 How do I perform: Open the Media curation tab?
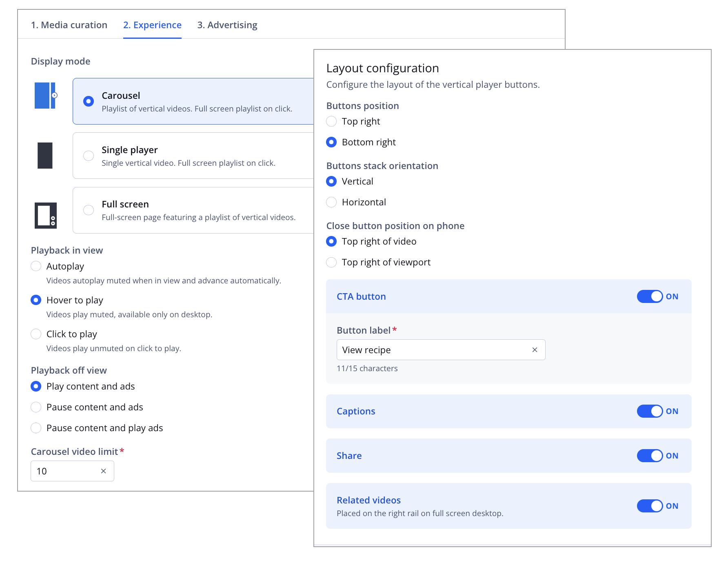click(x=69, y=25)
